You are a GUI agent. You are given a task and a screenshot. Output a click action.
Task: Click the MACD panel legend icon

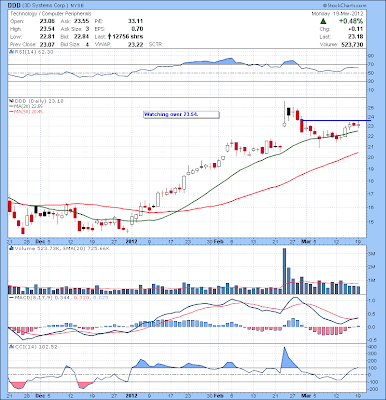click(11, 297)
